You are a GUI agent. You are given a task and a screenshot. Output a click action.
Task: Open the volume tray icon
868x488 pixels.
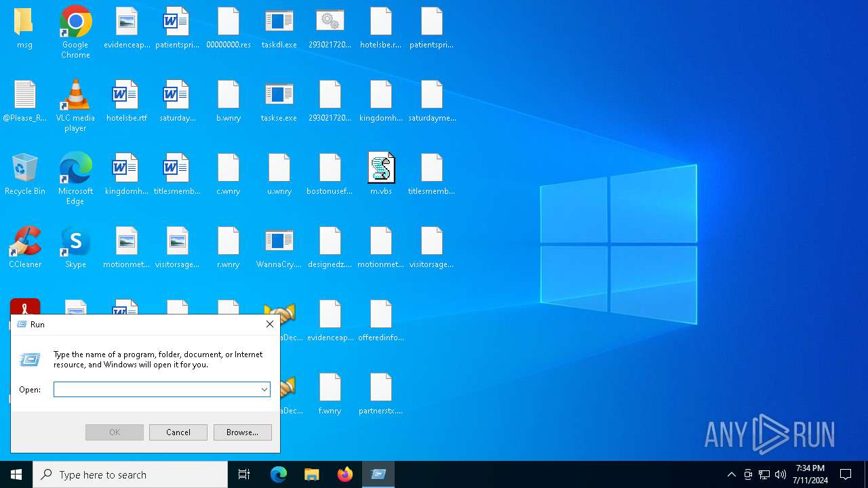pos(781,474)
